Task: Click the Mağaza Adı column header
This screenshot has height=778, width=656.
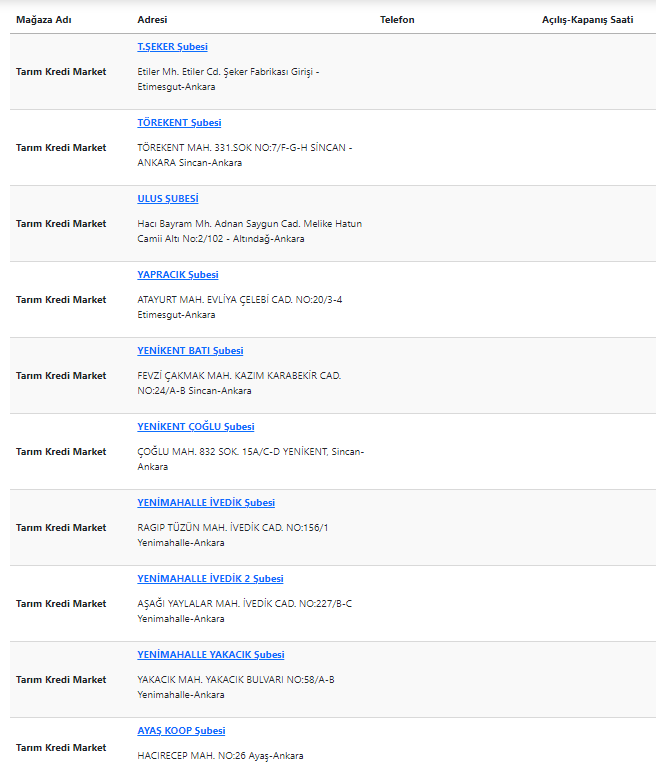Action: pos(44,20)
